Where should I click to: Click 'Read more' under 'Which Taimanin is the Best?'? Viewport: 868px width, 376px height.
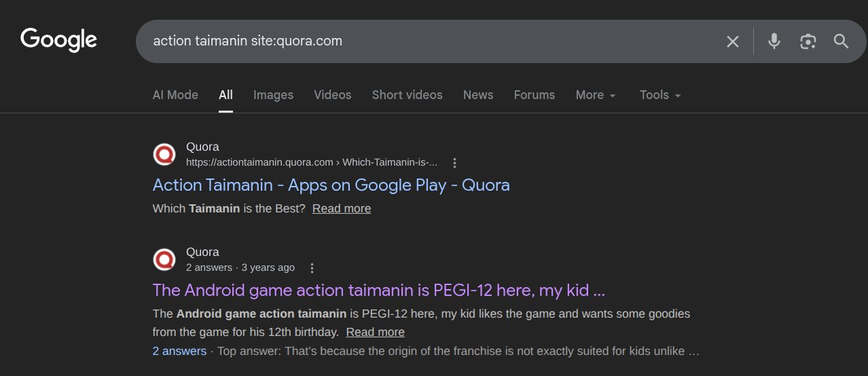(x=342, y=208)
